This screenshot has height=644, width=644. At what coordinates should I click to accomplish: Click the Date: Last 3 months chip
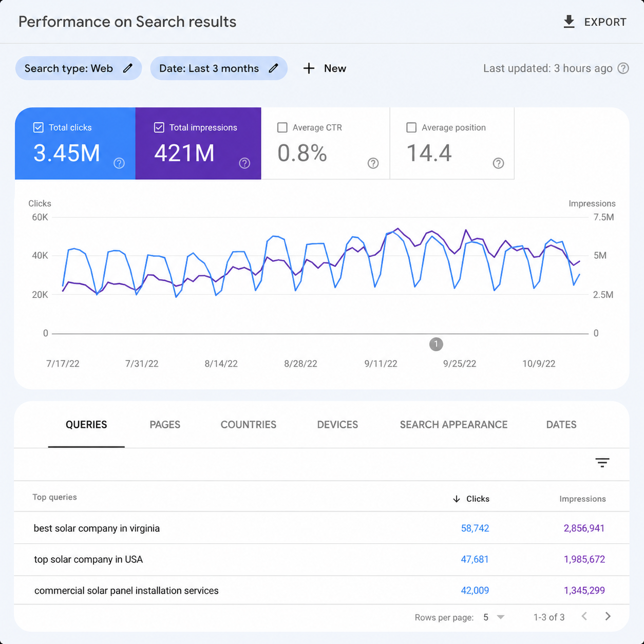click(219, 68)
